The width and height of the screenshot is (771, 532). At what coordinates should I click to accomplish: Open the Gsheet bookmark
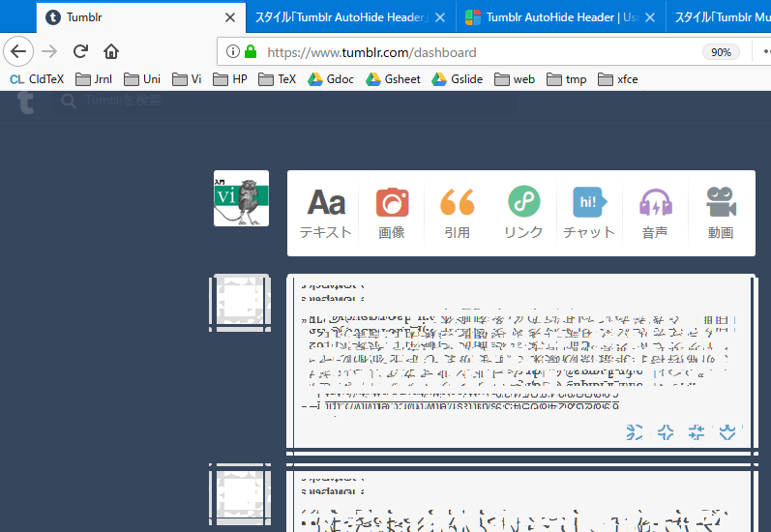point(393,79)
